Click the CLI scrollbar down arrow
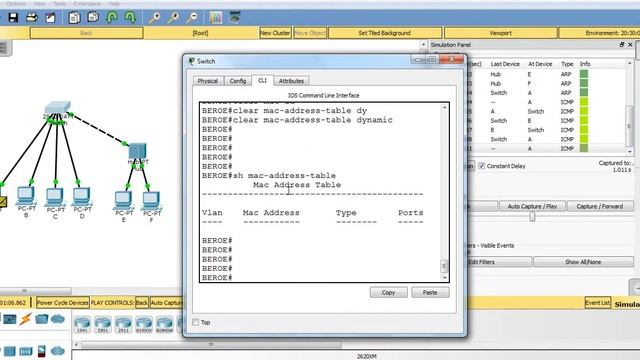This screenshot has width=640, height=360. (x=444, y=277)
